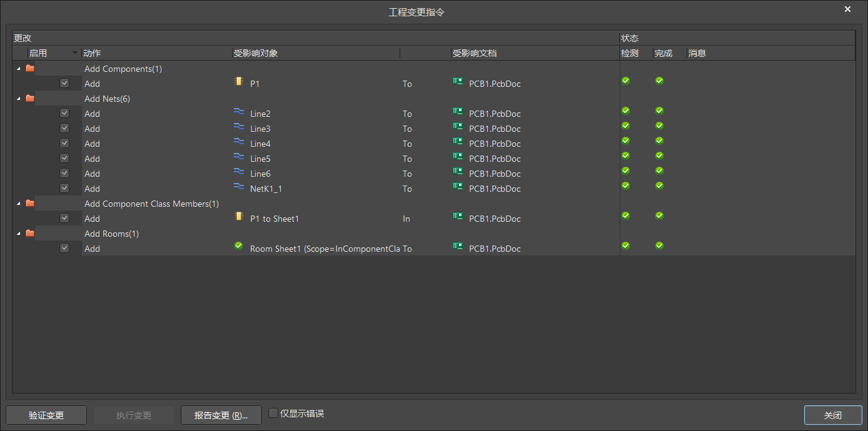Disable the checkbox on the Line5 row
This screenshot has width=868, height=431.
(64, 157)
